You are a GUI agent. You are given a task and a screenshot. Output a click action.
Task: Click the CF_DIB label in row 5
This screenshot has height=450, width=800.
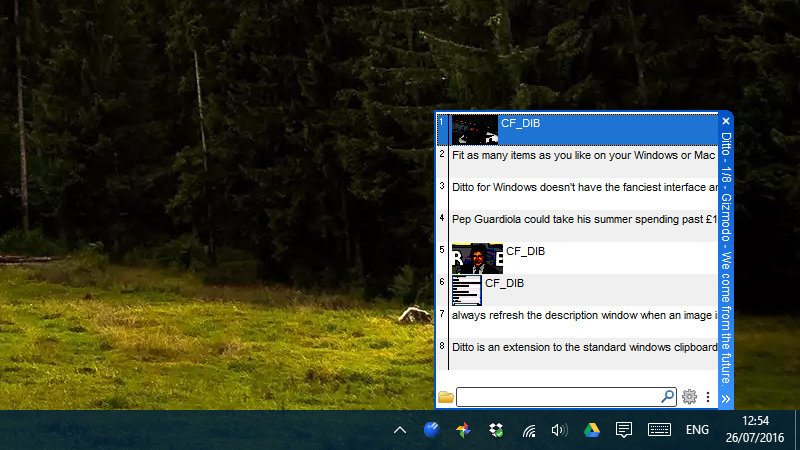click(x=526, y=251)
